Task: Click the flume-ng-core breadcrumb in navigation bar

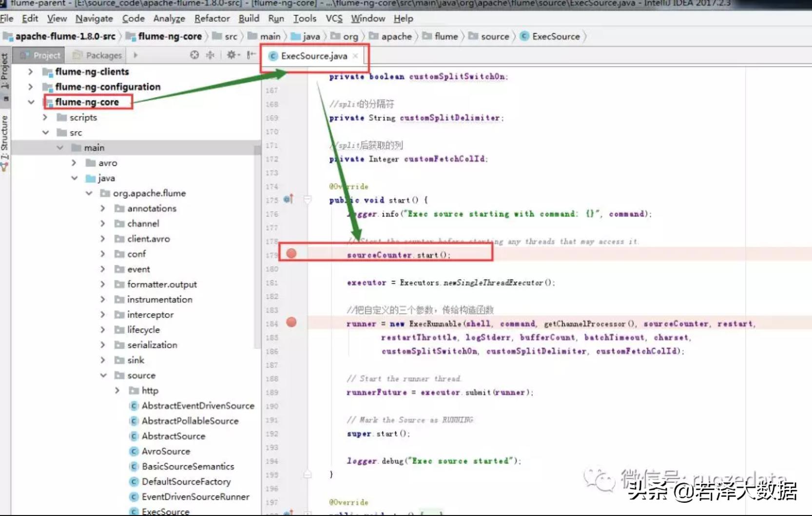Action: point(169,37)
